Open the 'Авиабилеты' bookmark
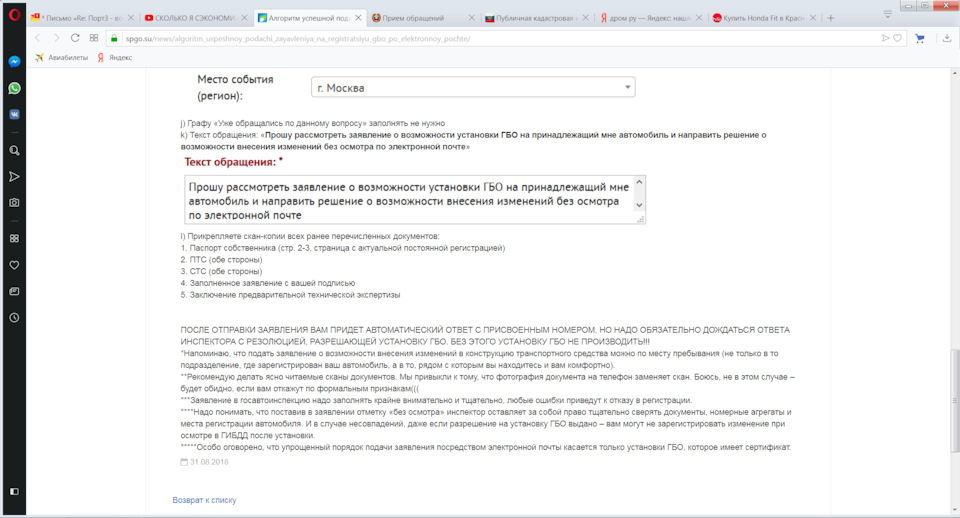Screen dimensions: 960x518 (x=62, y=57)
